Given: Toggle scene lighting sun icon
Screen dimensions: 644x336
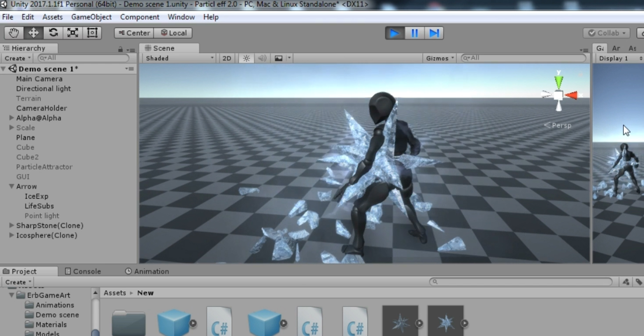Looking at the screenshot, I should 247,58.
